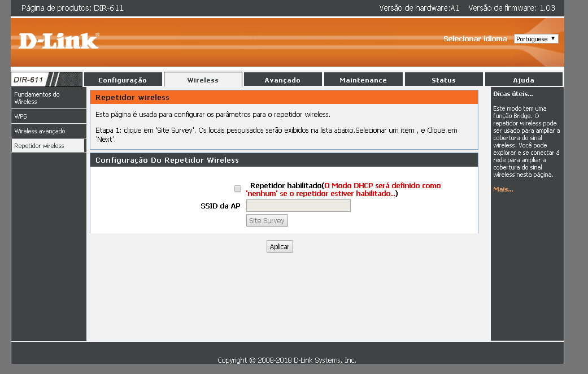Click the Selecionar idioma label
588x374 pixels.
click(x=475, y=38)
